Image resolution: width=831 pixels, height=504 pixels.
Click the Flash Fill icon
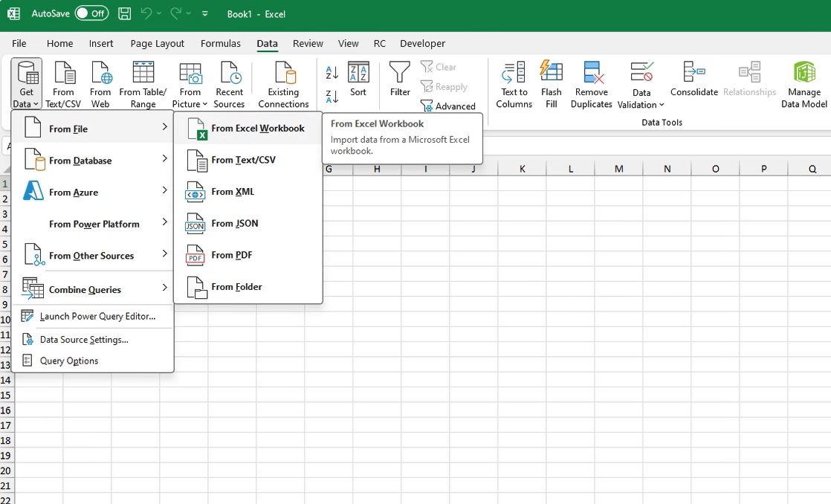[552, 84]
